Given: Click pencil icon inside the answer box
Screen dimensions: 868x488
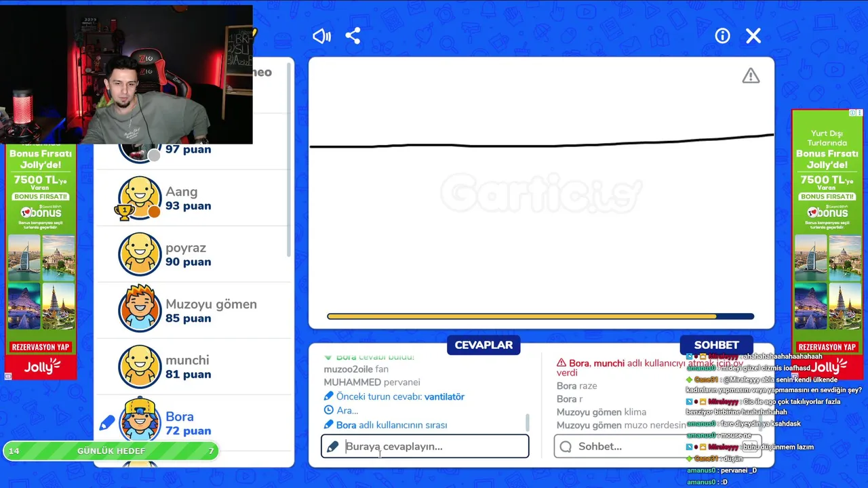Looking at the screenshot, I should tap(332, 447).
